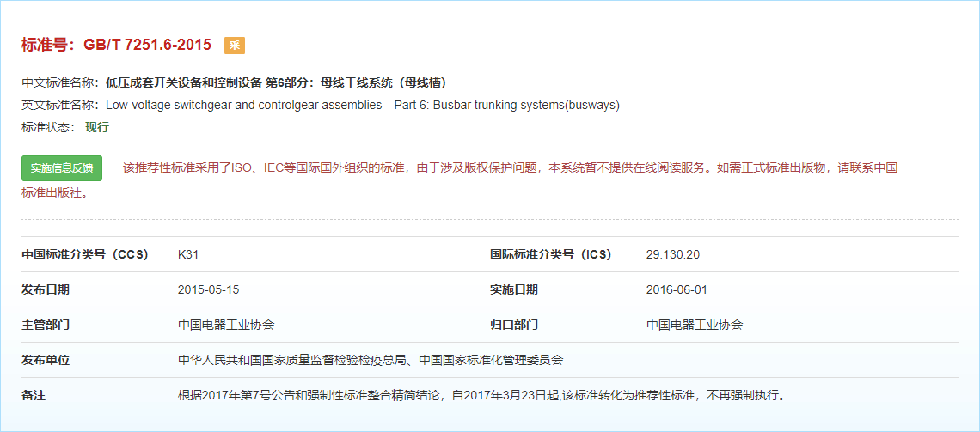Select the standard number GB/T 7251.6-2015 heading
The width and height of the screenshot is (980, 432).
tap(116, 45)
